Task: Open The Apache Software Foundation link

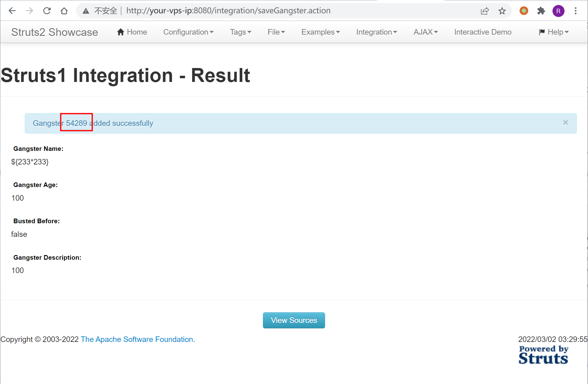Action: pos(138,339)
